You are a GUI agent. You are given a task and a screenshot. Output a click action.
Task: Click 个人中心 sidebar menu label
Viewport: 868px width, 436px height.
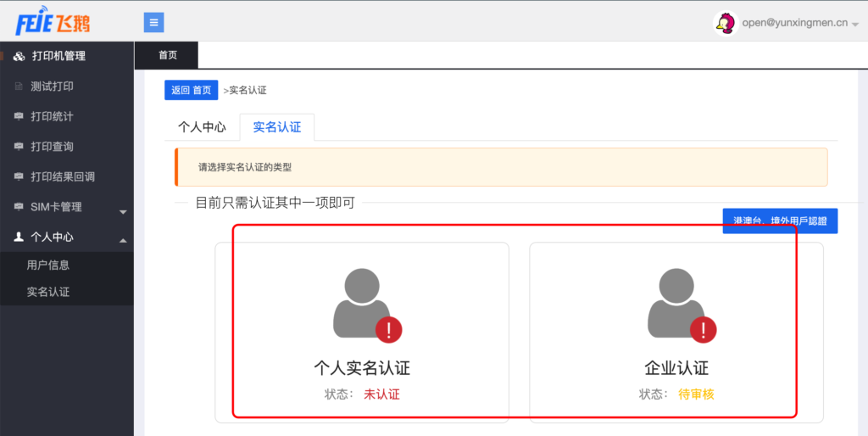point(52,238)
